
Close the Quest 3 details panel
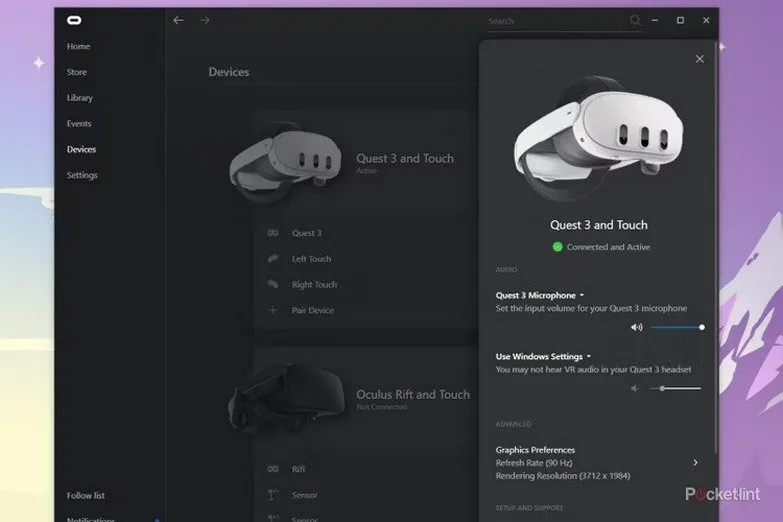tap(699, 59)
